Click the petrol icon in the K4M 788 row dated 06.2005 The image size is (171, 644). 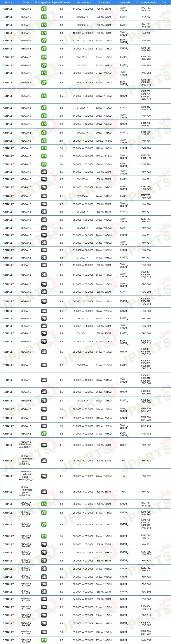pyautogui.click(x=44, y=73)
